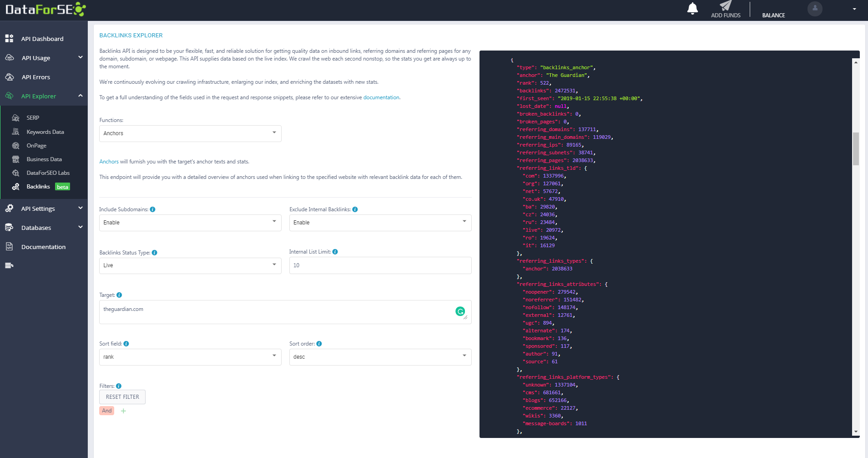Click the Keywords Data icon
This screenshot has height=458, width=868.
pyautogui.click(x=15, y=132)
